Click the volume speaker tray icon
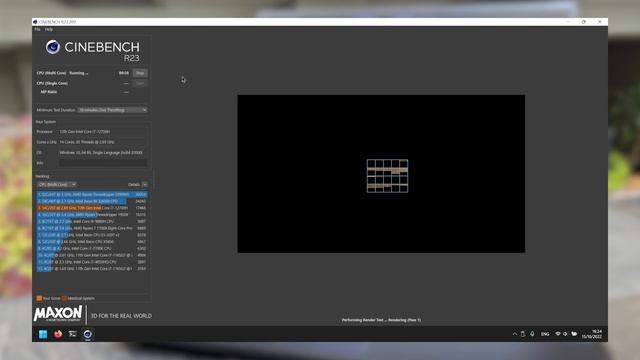The image size is (640, 360). coord(565,334)
